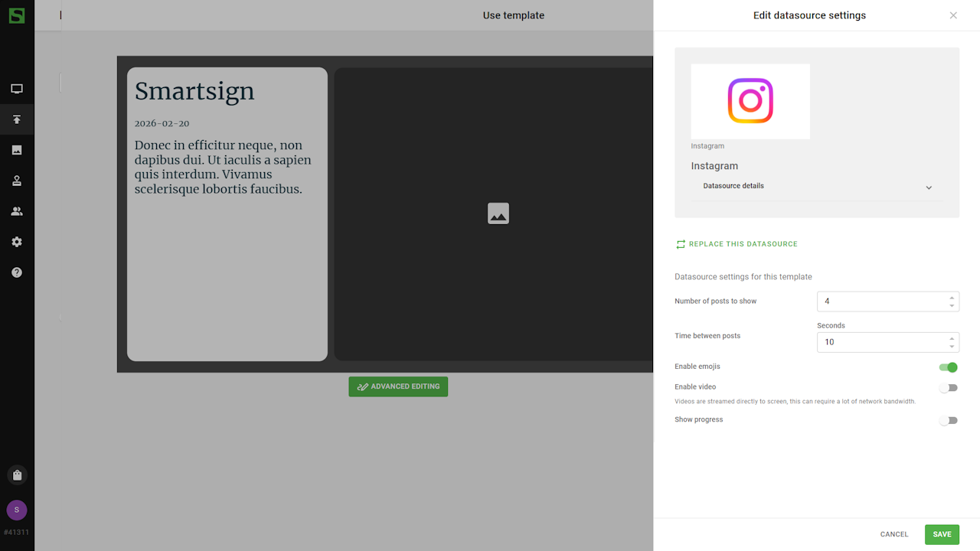Increase Number of posts to show
Viewport: 980px width, 551px height.
click(x=952, y=298)
